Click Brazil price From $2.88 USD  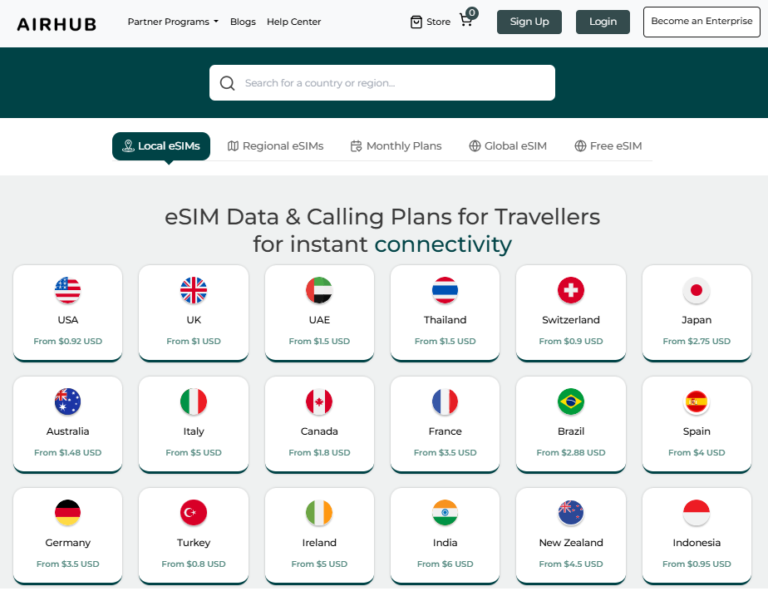click(x=571, y=453)
